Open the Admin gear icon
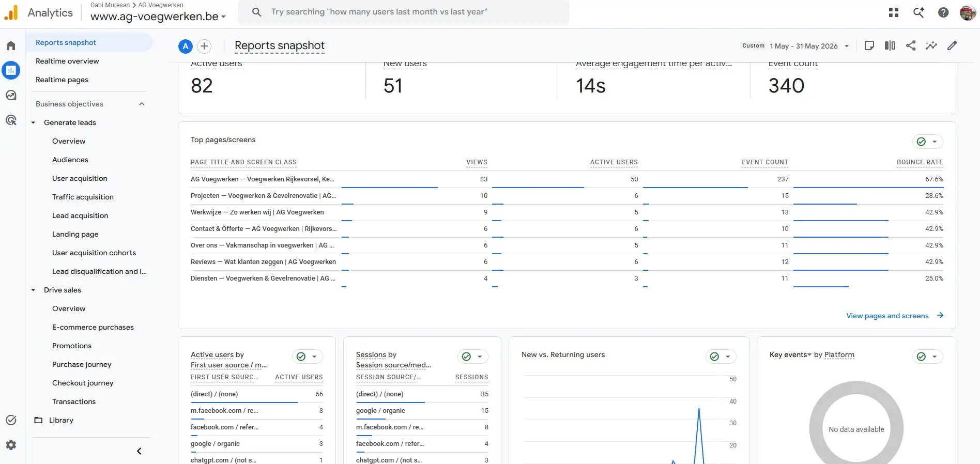The width and height of the screenshot is (980, 464). pos(11,445)
